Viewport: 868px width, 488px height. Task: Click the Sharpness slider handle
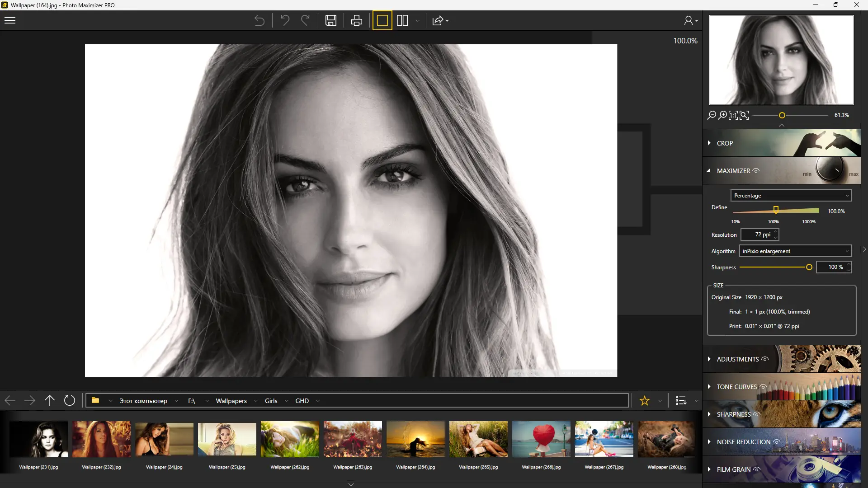(x=809, y=267)
